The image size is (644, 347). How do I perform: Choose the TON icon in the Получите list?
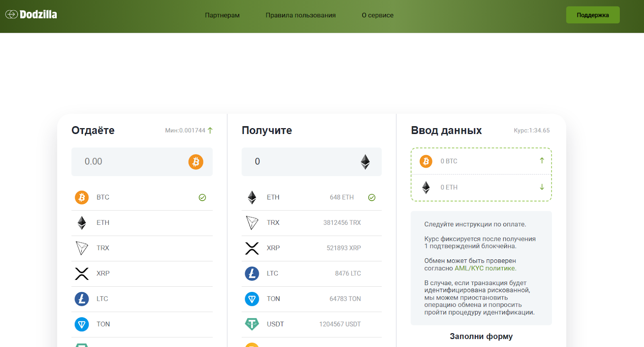(252, 299)
